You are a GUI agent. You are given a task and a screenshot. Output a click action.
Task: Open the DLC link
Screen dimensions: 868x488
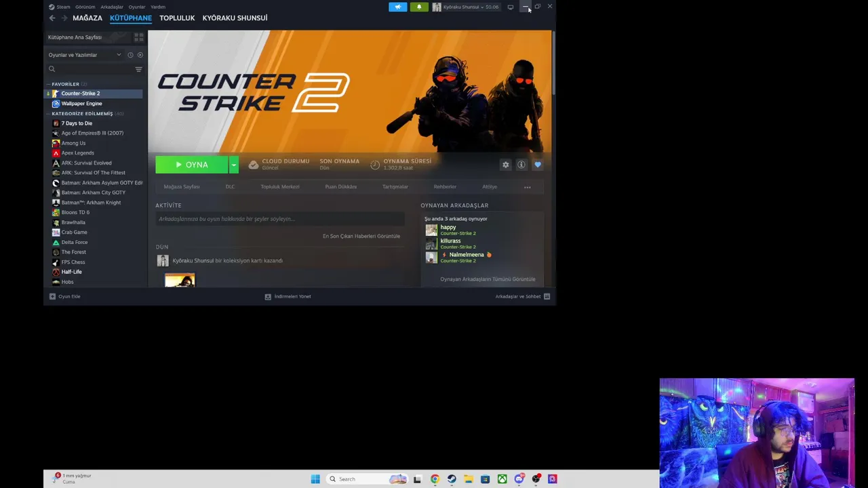[230, 187]
